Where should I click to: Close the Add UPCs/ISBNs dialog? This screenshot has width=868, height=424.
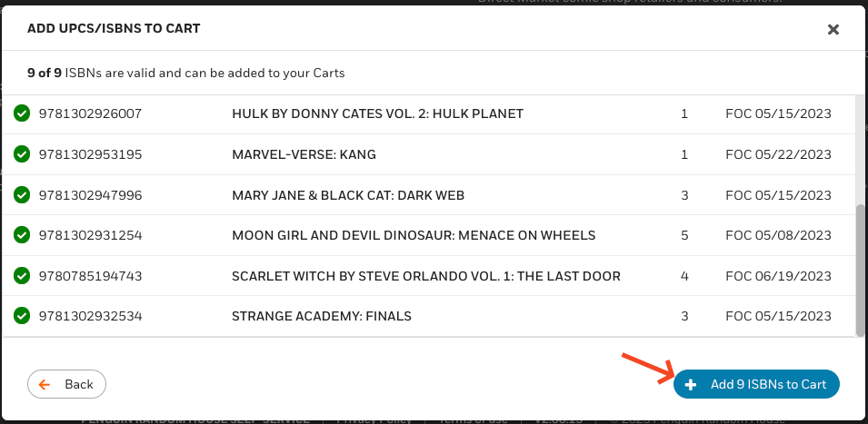click(x=833, y=30)
